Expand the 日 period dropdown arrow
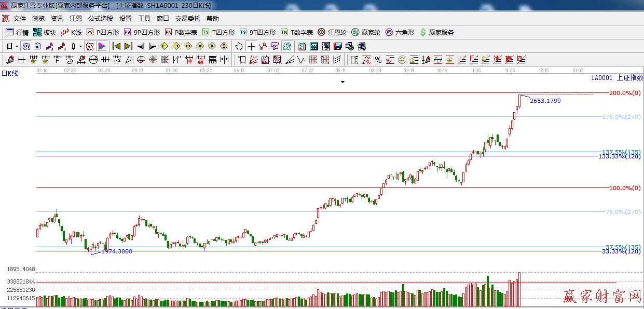The height and width of the screenshot is (309, 644). click(17, 46)
